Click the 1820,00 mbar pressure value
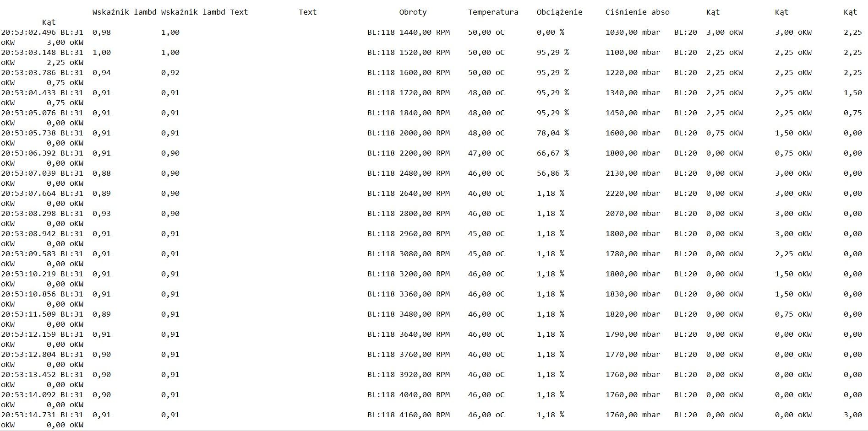The height and width of the screenshot is (431, 868). click(x=633, y=314)
